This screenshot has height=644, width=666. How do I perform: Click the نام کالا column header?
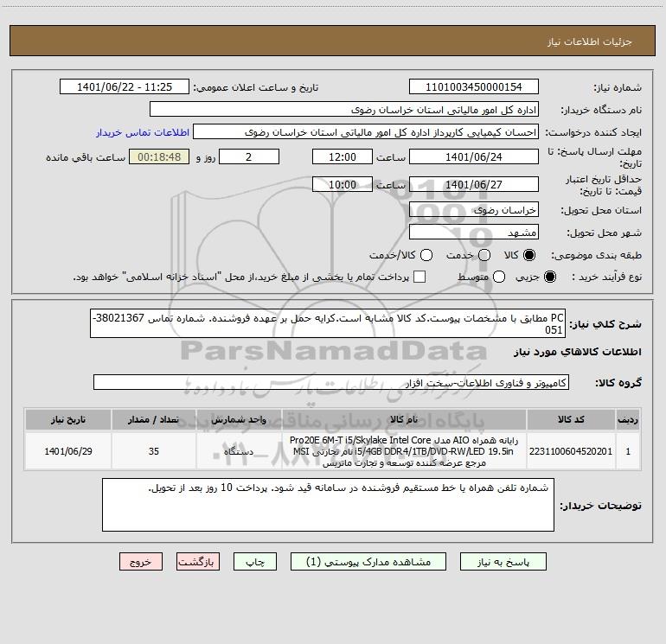tap(404, 419)
